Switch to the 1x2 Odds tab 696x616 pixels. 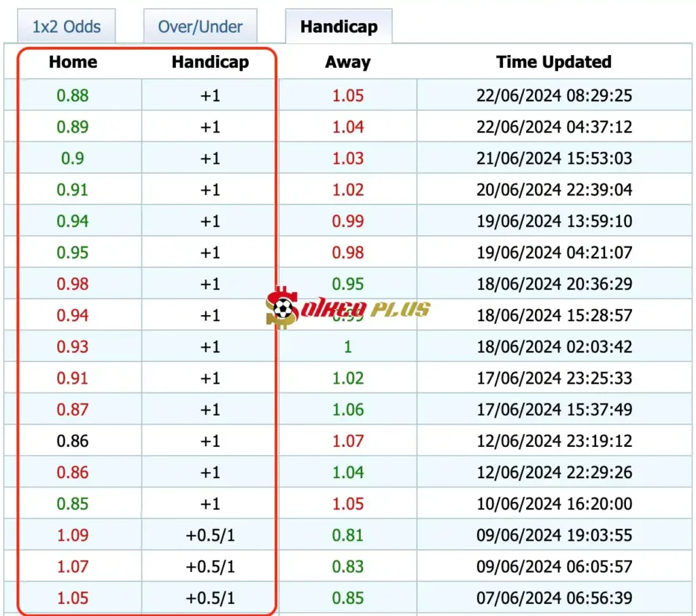(x=67, y=27)
